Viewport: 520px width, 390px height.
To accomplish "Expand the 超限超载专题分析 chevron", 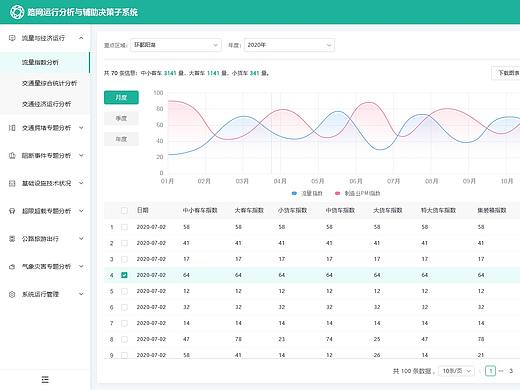I will coord(81,211).
